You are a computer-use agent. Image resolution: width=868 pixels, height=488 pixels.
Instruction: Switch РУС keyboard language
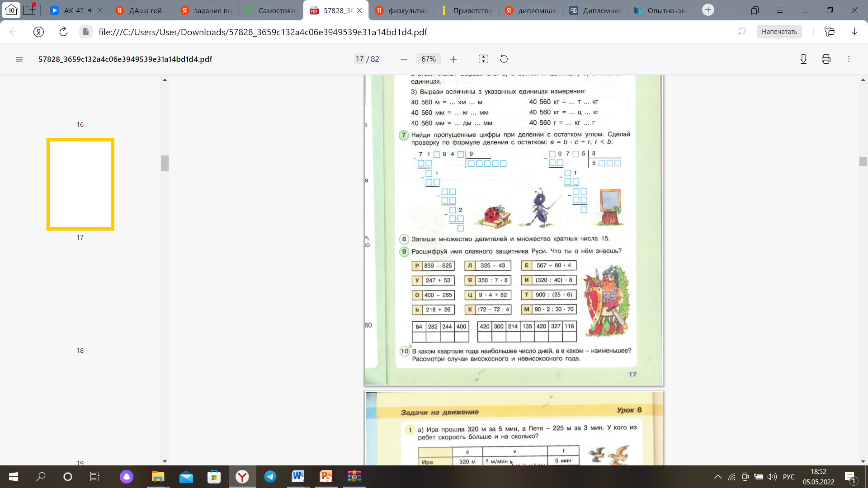coord(789,477)
